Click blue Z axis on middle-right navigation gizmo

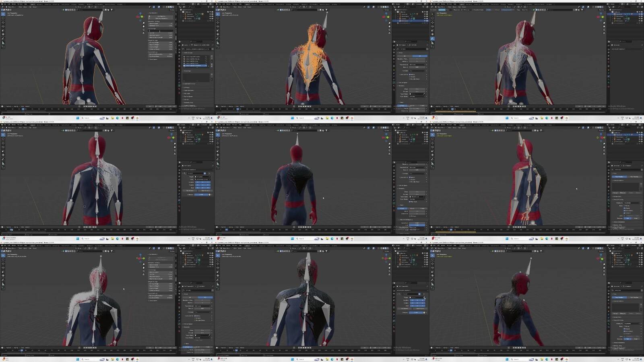[601, 134]
